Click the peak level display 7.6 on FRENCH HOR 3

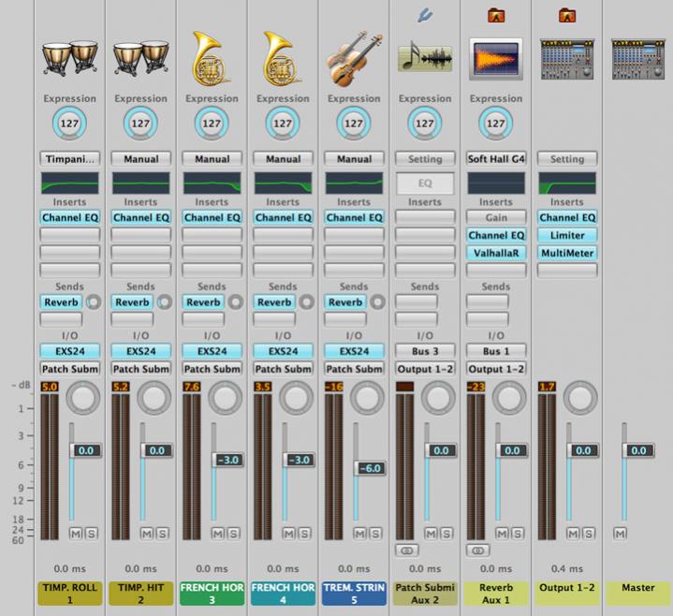(x=192, y=387)
